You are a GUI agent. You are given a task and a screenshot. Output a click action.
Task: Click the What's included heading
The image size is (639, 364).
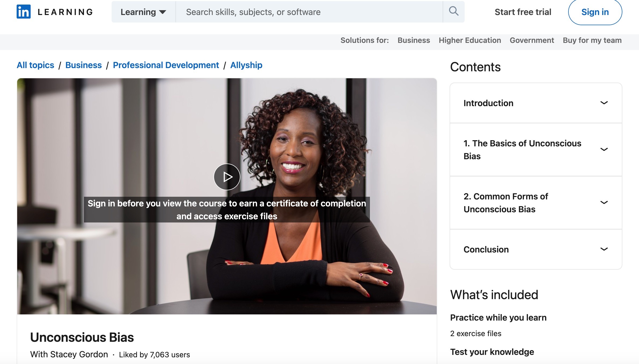(494, 295)
